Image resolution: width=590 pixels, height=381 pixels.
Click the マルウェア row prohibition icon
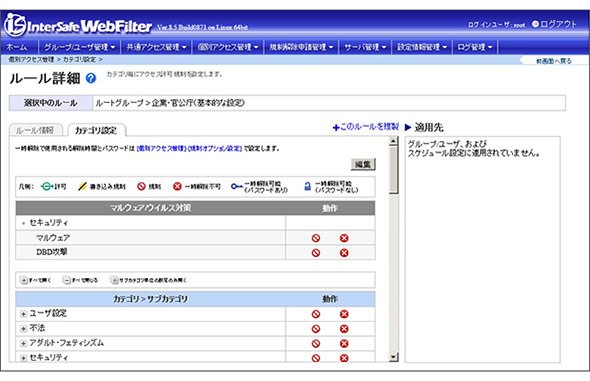[316, 238]
